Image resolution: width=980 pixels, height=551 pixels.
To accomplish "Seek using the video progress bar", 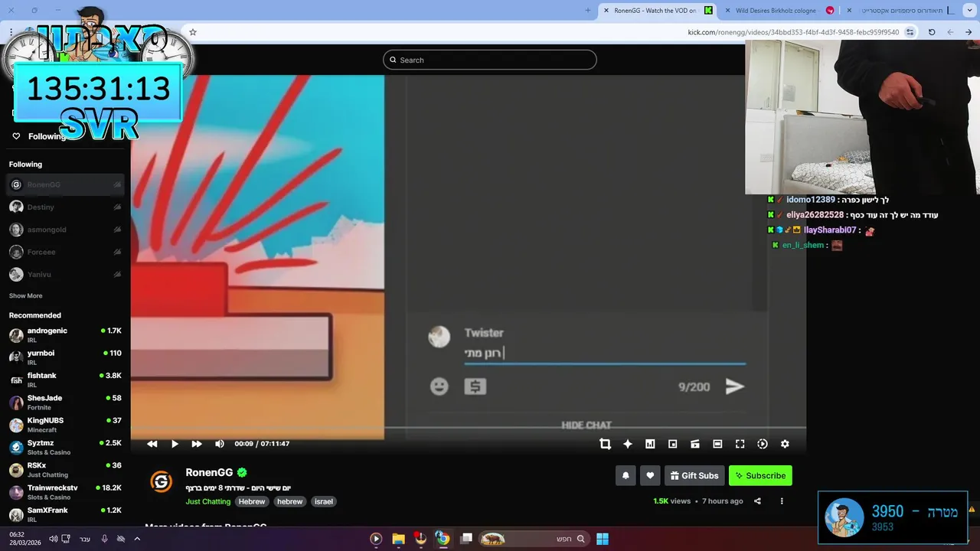I will [x=468, y=428].
